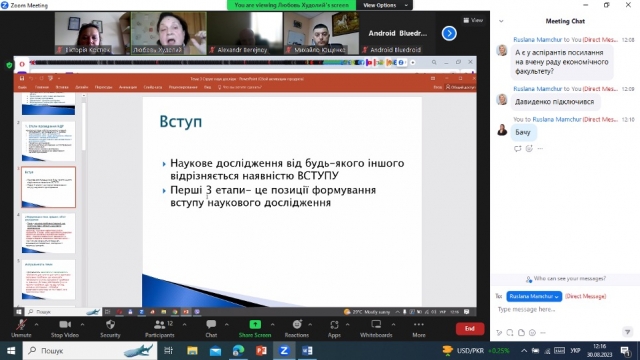Open Word from taskbar
Screen dimensions: 640x360
coord(307,351)
